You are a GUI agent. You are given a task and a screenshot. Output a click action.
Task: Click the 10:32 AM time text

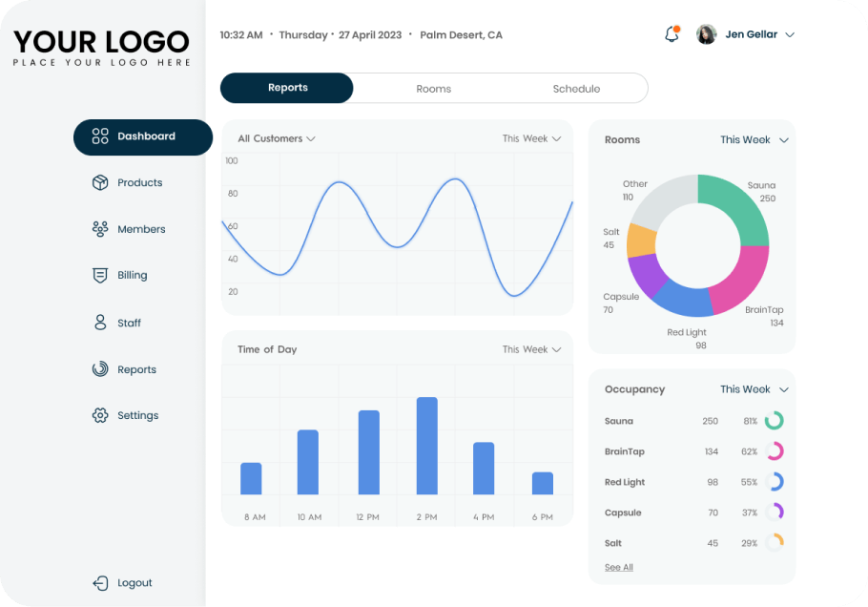[241, 35]
